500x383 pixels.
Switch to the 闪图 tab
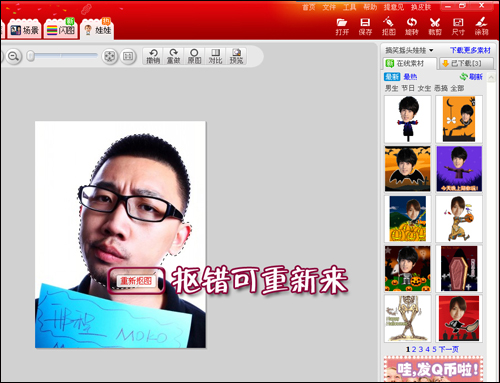pyautogui.click(x=60, y=30)
